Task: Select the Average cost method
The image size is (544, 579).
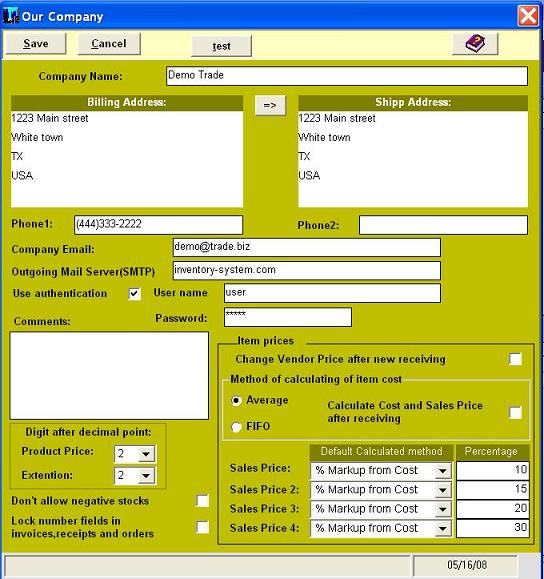Action: 236,400
